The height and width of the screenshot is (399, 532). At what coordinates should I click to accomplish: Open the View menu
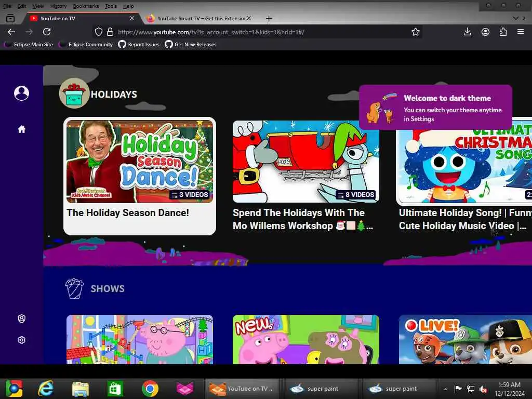tap(38, 6)
